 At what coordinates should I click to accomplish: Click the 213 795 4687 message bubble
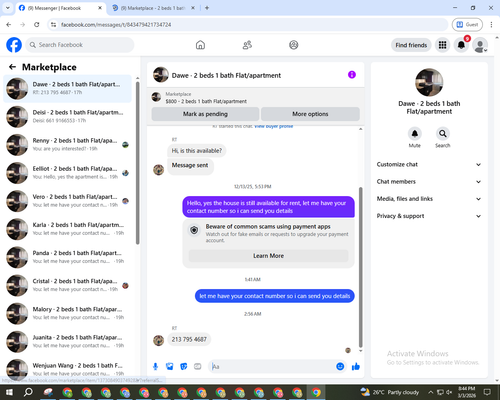[189, 339]
